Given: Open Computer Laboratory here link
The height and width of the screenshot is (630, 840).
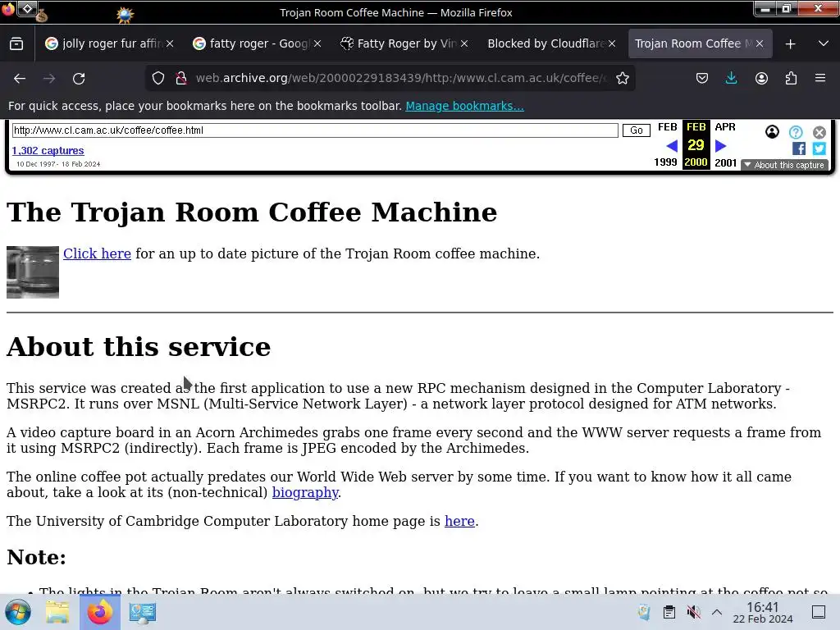Looking at the screenshot, I should 459,521.
